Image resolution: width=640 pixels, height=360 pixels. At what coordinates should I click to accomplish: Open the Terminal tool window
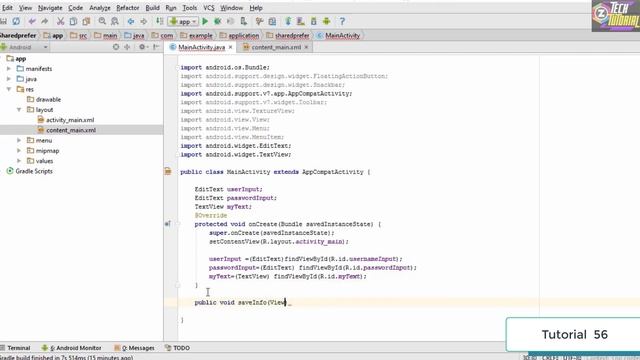point(16,348)
